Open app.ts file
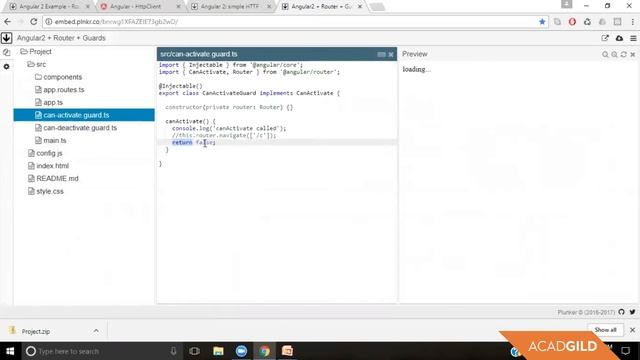640x360 pixels. pos(49,102)
